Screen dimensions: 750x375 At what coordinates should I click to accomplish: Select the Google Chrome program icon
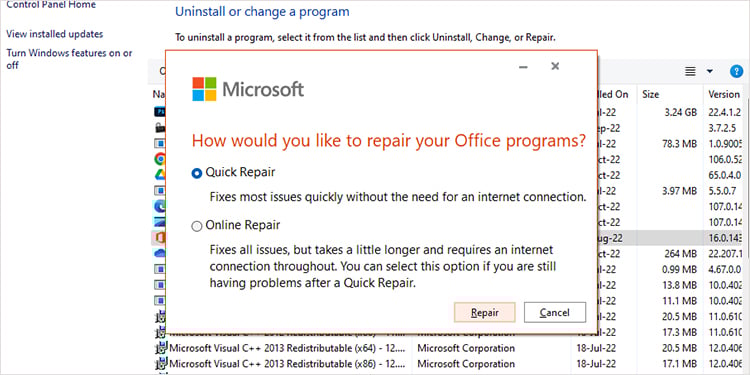tap(160, 159)
